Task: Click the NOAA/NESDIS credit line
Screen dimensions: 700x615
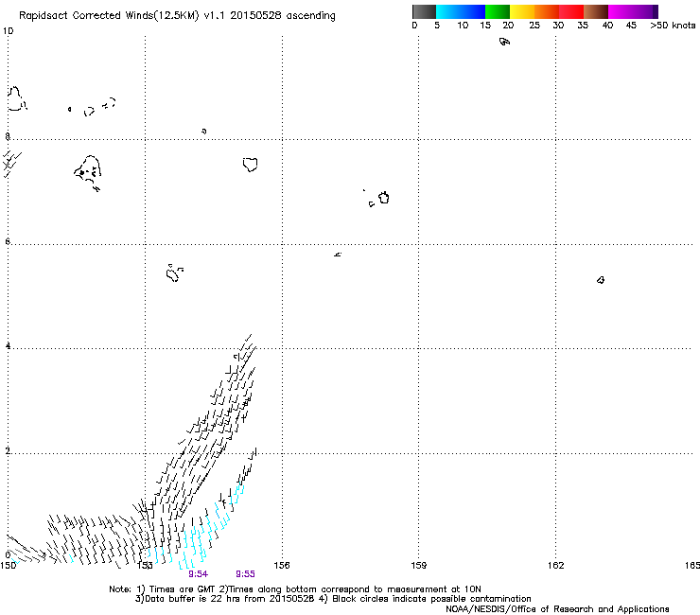Action: tap(557, 609)
